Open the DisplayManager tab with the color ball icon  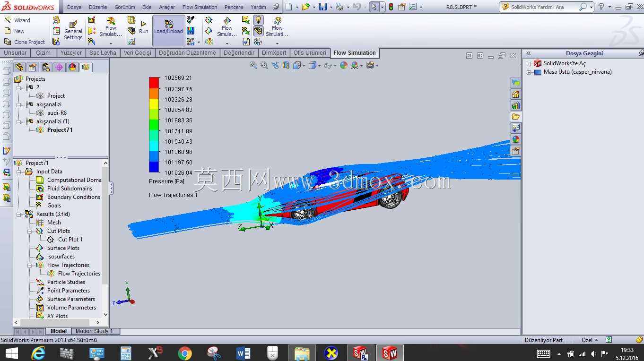point(72,67)
